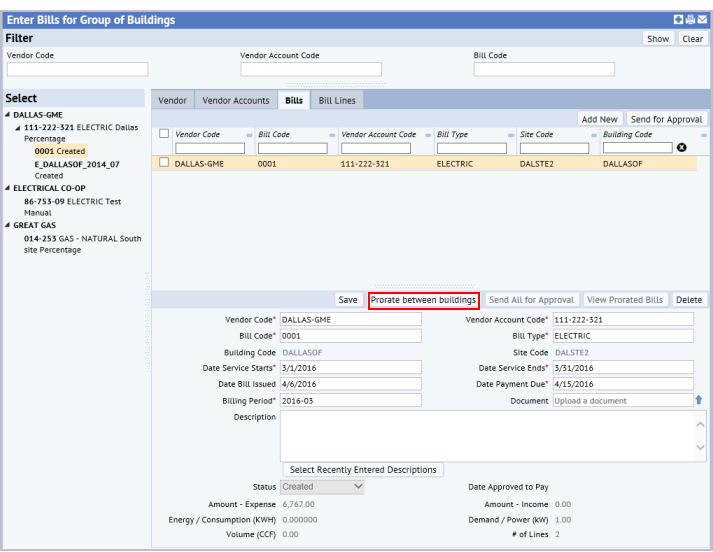This screenshot has height=552, width=713.
Task: Click the Bill Type column sort icon
Action: click(511, 135)
